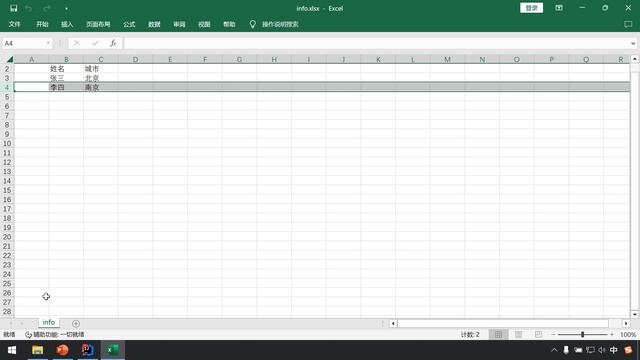Switch to the 页面布局 ribbon tab

pos(98,24)
